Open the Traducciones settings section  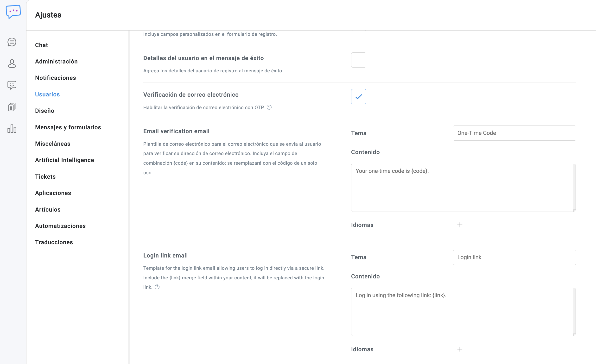[x=54, y=242]
